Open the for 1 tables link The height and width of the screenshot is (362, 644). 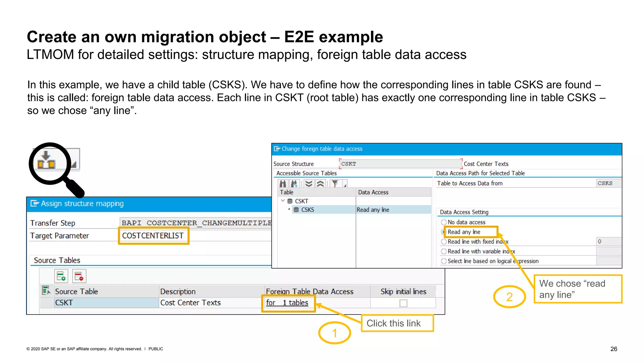click(x=287, y=303)
